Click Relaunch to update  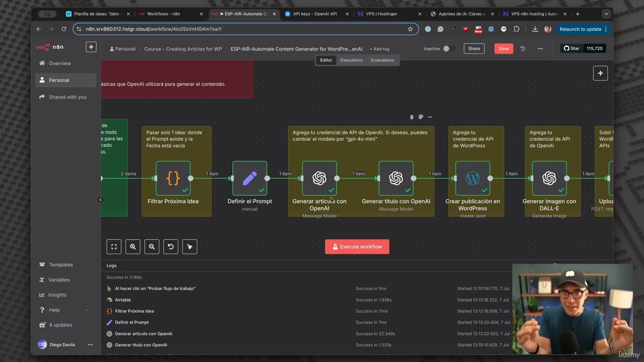583,29
